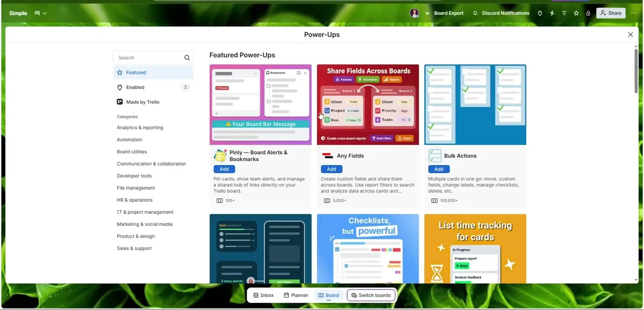Open the Developer tools category
The height and width of the screenshot is (310, 644).
[x=134, y=176]
